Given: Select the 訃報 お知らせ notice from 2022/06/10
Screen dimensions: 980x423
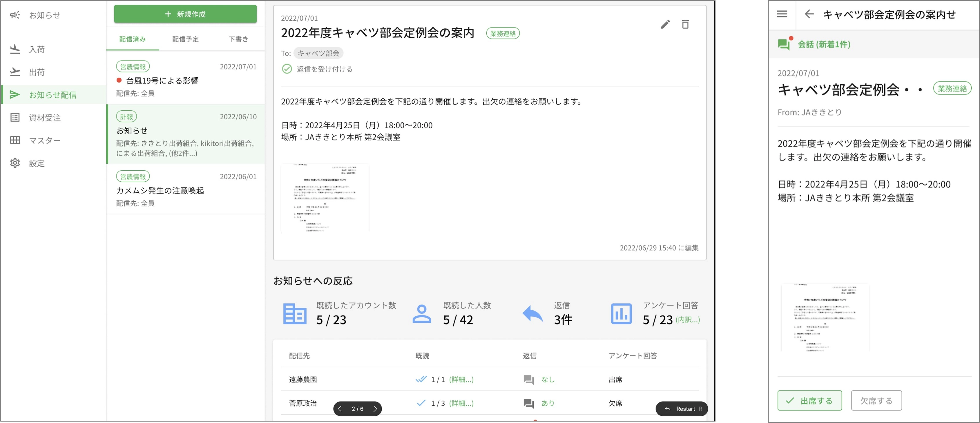Looking at the screenshot, I should [x=186, y=134].
